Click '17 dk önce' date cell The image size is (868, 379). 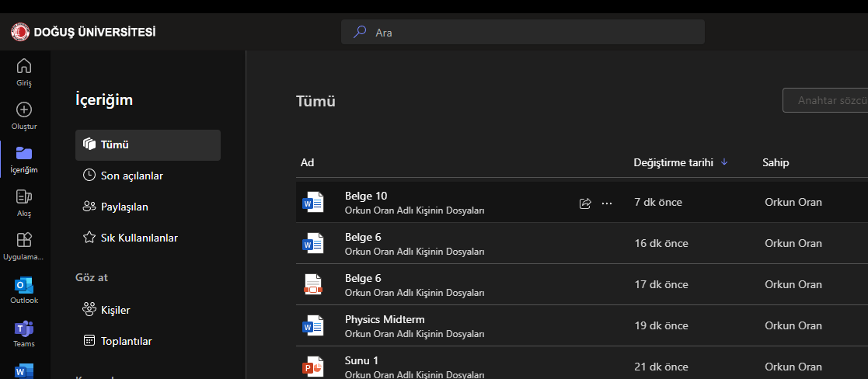(x=661, y=284)
